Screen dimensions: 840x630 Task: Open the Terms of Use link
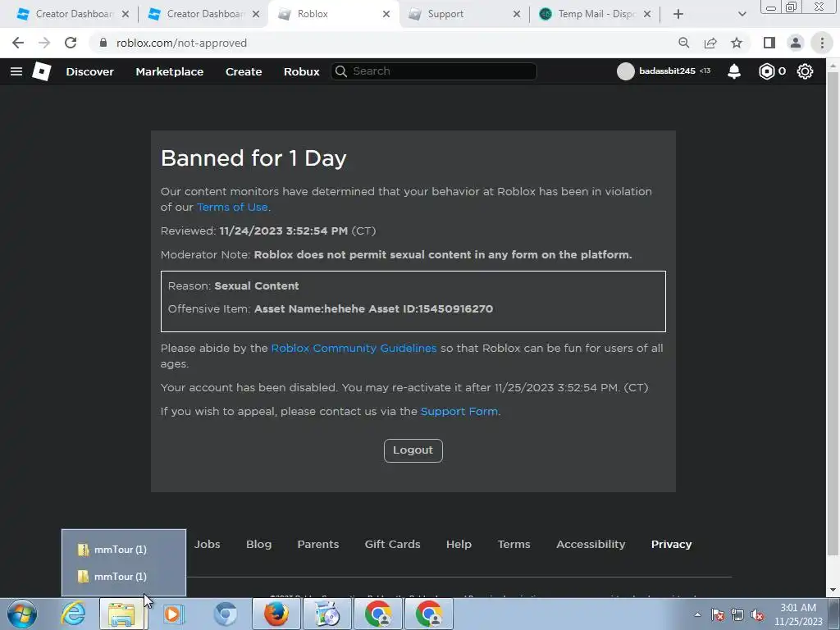[x=232, y=208]
